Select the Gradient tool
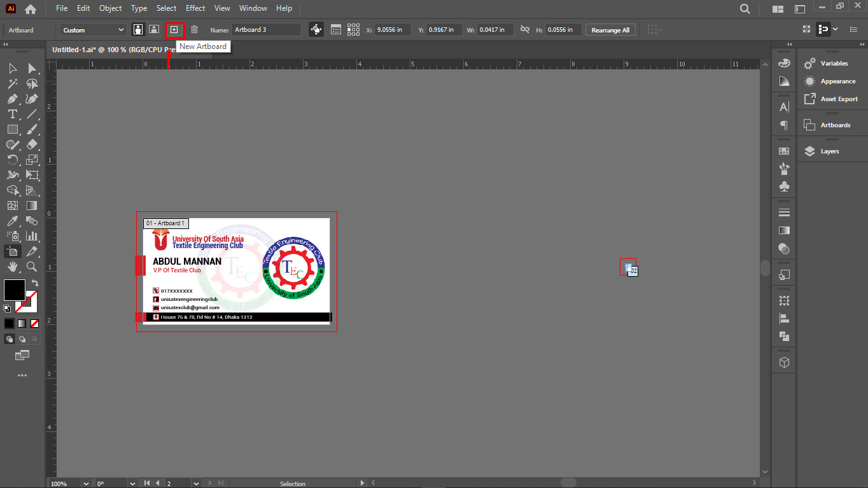Viewport: 868px width, 488px height. (x=32, y=206)
